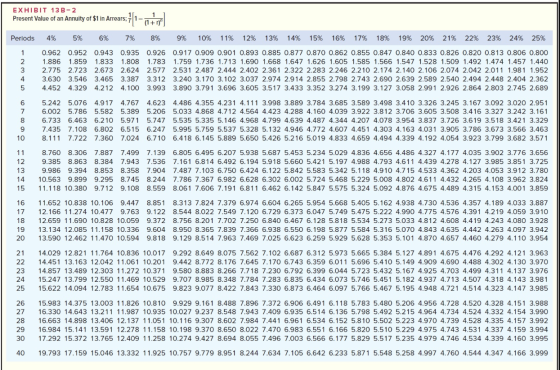Click the period 15 row label

point(21,188)
